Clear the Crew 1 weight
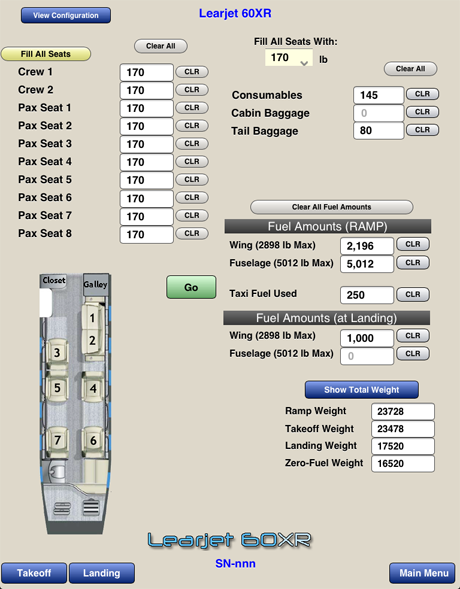 pyautogui.click(x=192, y=72)
